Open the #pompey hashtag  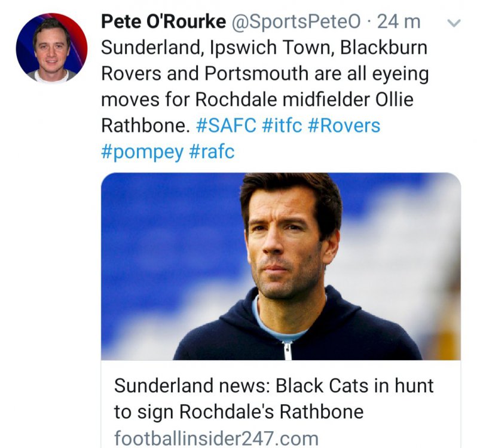pos(142,152)
